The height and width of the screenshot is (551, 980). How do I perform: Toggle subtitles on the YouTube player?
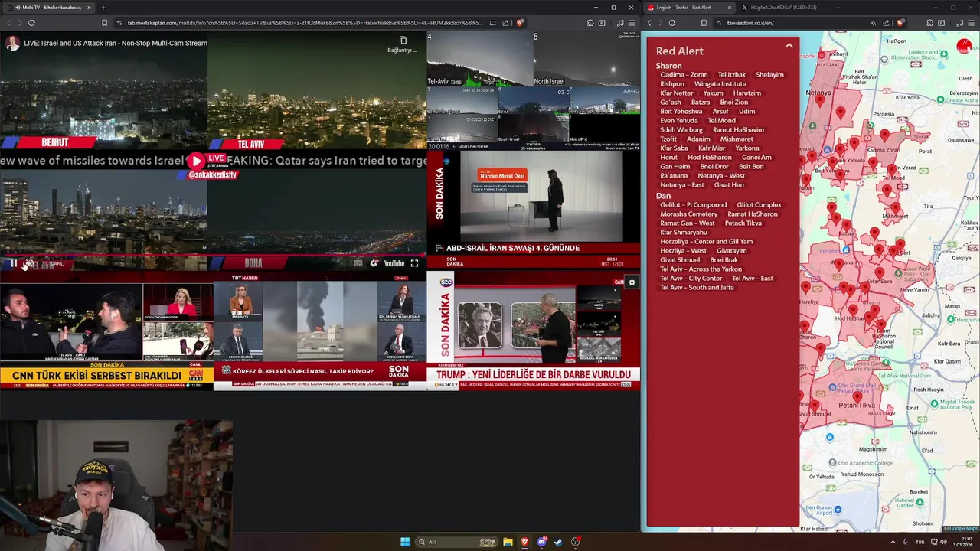point(358,263)
